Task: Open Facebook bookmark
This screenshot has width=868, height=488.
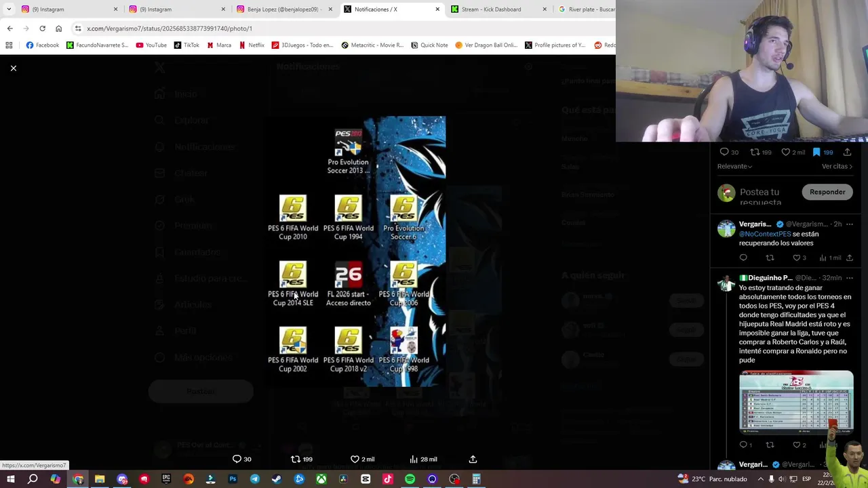Action: (x=42, y=45)
